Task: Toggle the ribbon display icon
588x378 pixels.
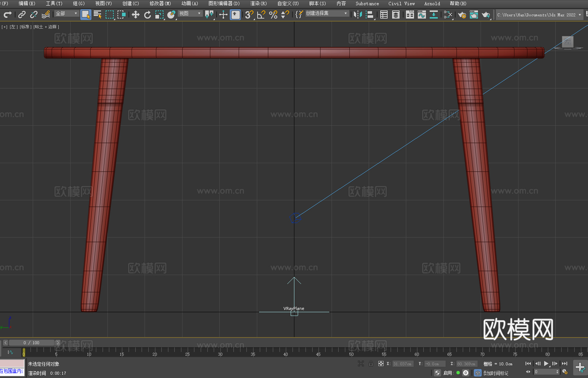Action: coord(410,14)
